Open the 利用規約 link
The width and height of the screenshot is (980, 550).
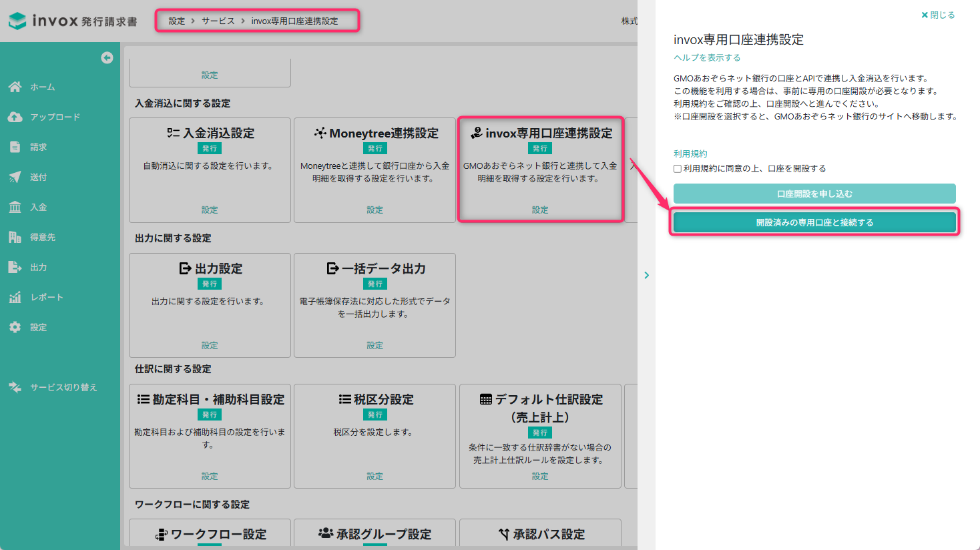690,154
